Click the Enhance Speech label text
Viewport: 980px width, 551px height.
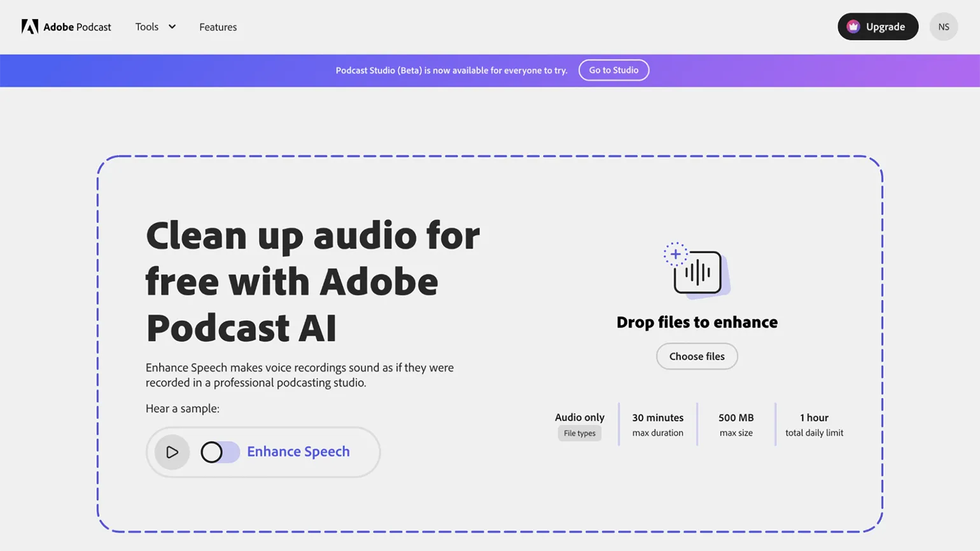click(x=298, y=452)
